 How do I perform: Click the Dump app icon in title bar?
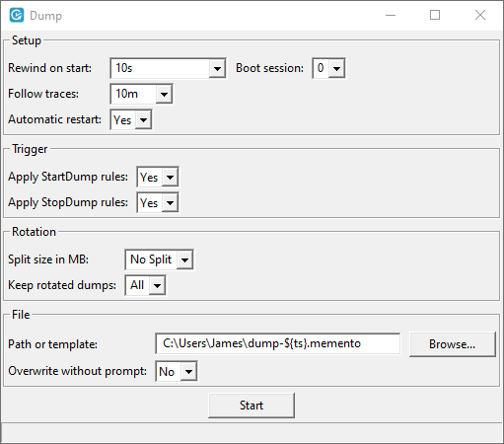click(x=17, y=15)
